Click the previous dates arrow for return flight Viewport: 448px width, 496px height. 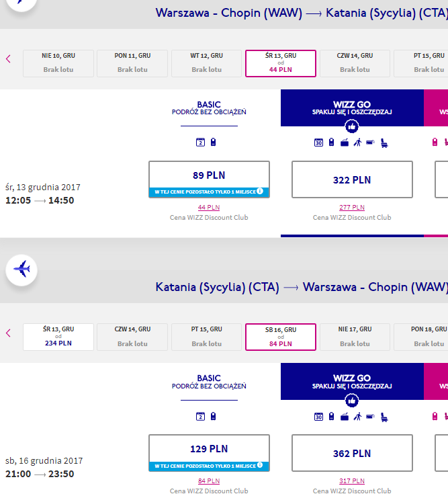coord(8,333)
